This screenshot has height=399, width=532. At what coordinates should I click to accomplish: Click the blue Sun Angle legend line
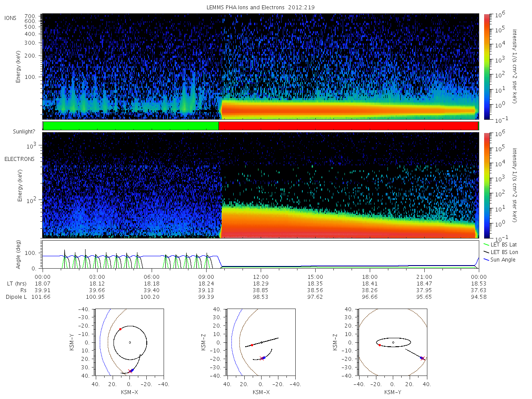[486, 259]
